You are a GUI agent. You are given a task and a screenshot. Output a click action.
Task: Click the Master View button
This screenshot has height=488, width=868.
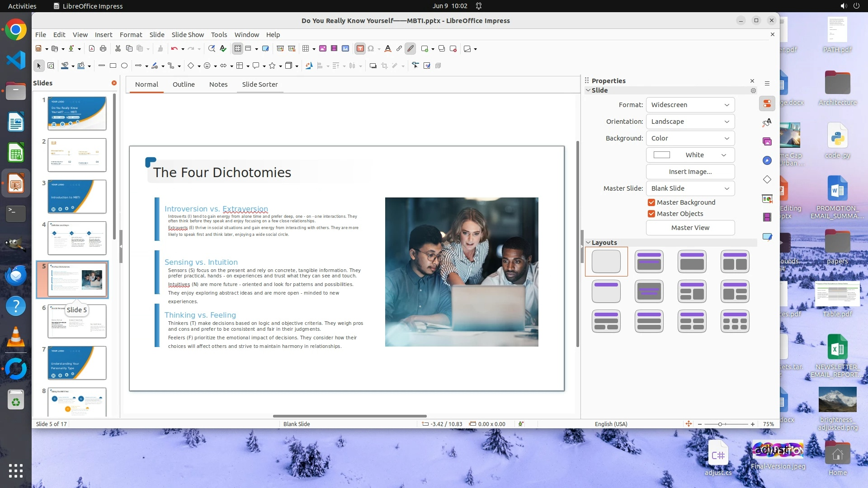tap(690, 228)
